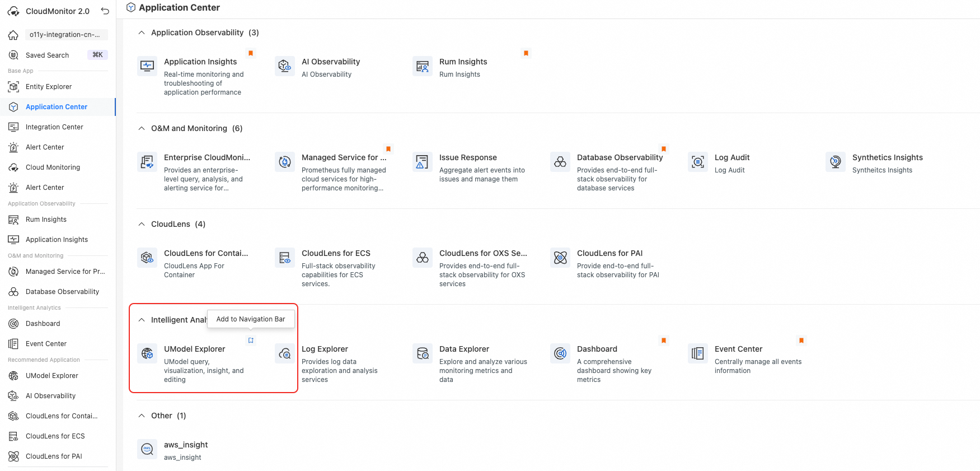
Task: Open the Application Insights card icon
Action: click(147, 66)
